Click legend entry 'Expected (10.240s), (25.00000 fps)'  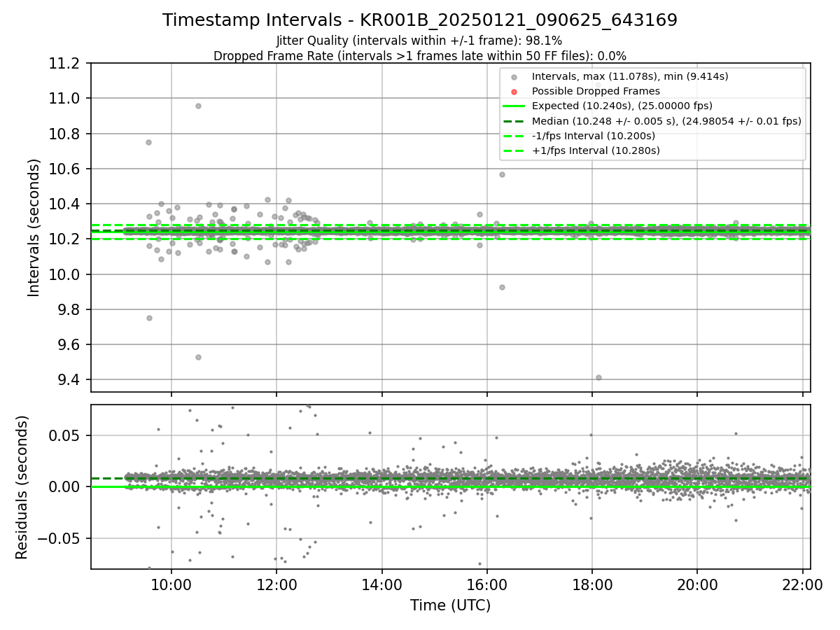(x=622, y=106)
